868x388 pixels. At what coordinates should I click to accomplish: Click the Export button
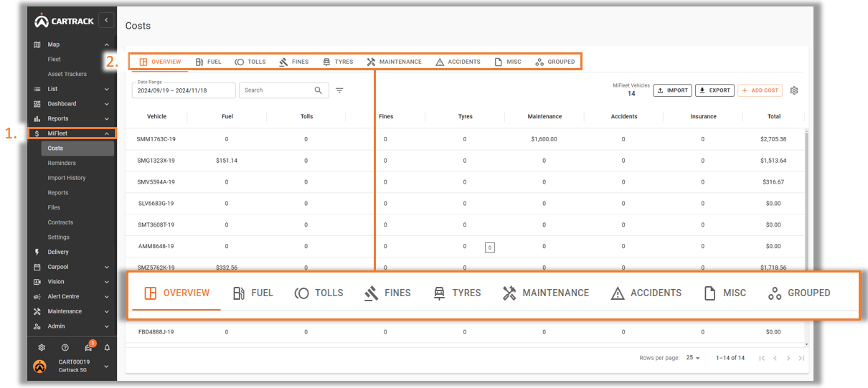pos(714,90)
